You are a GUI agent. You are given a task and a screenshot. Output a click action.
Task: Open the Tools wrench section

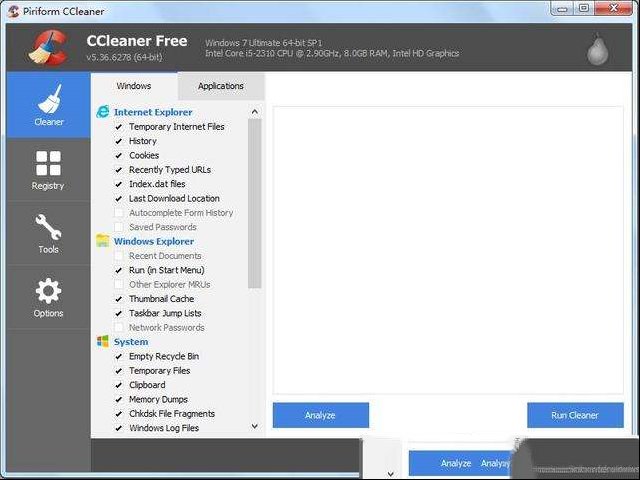tap(49, 233)
